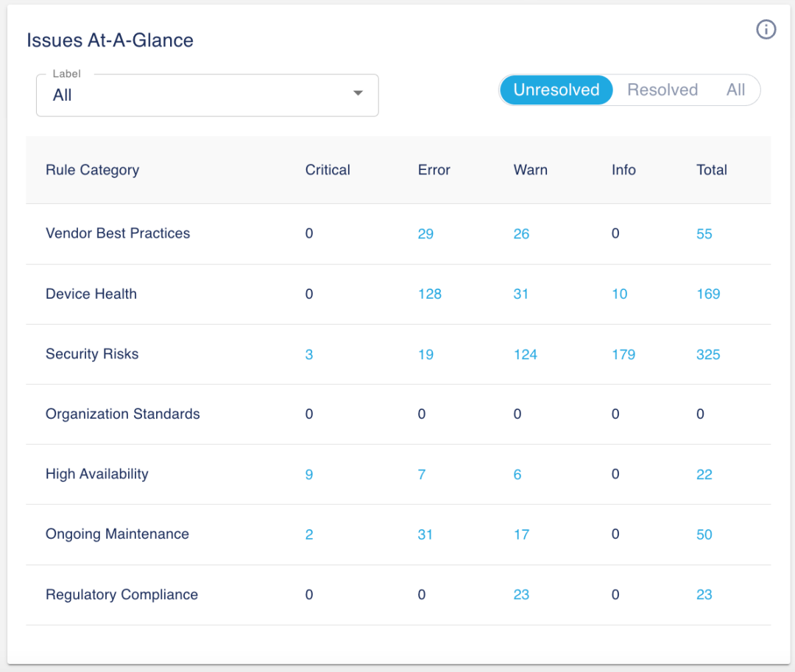The height and width of the screenshot is (672, 795).
Task: Click the info icon in top-right corner
Action: 766,30
